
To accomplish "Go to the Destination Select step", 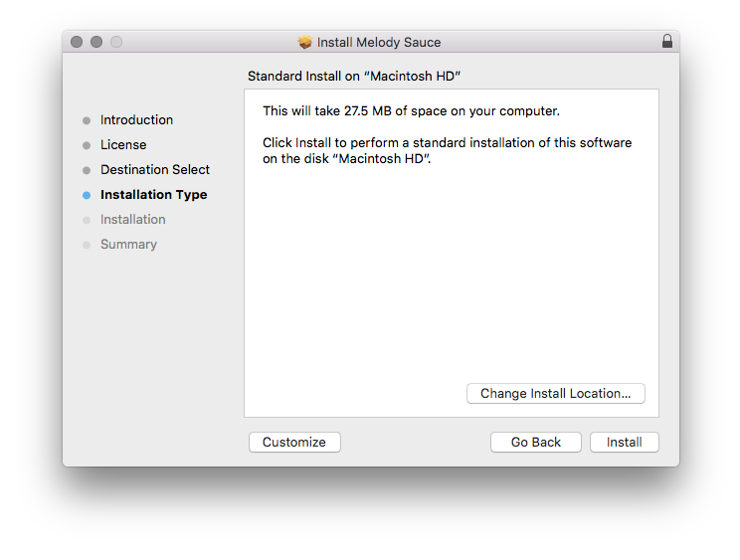I will [155, 170].
